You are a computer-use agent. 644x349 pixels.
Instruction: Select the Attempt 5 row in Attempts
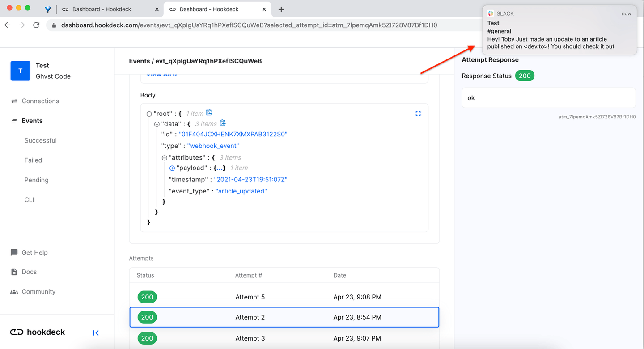284,297
